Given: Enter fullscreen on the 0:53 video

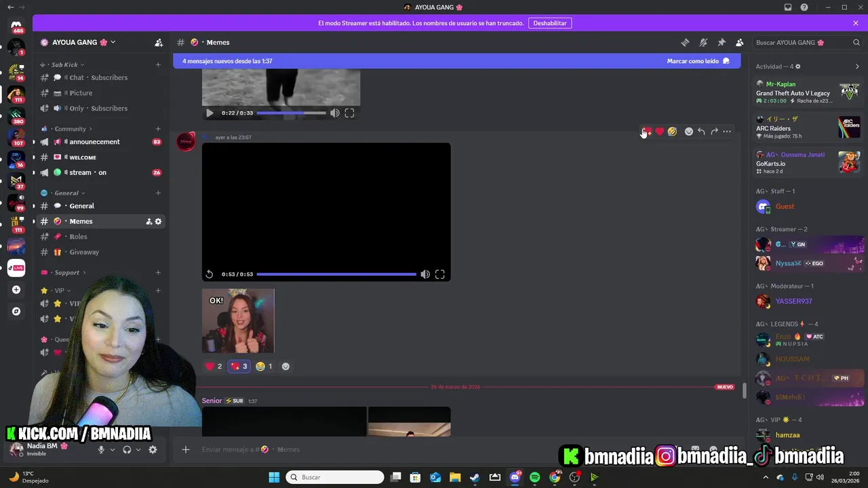Looking at the screenshot, I should [439, 274].
